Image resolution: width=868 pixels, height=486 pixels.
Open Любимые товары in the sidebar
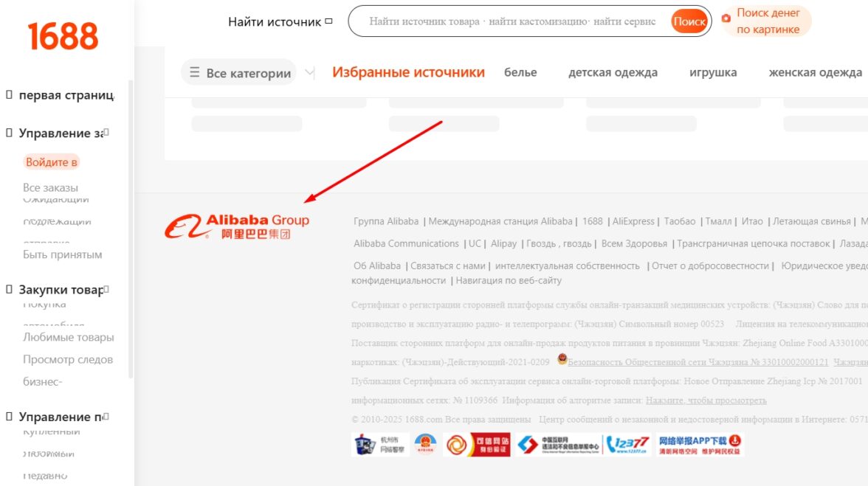[x=68, y=337]
